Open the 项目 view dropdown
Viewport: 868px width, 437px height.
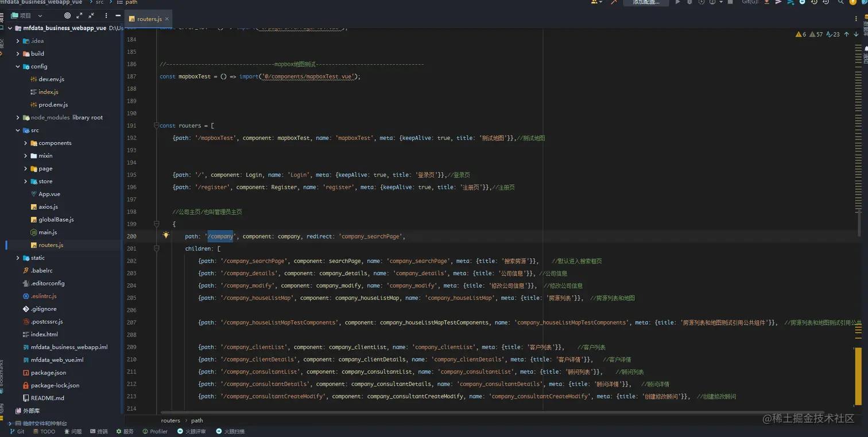click(26, 15)
